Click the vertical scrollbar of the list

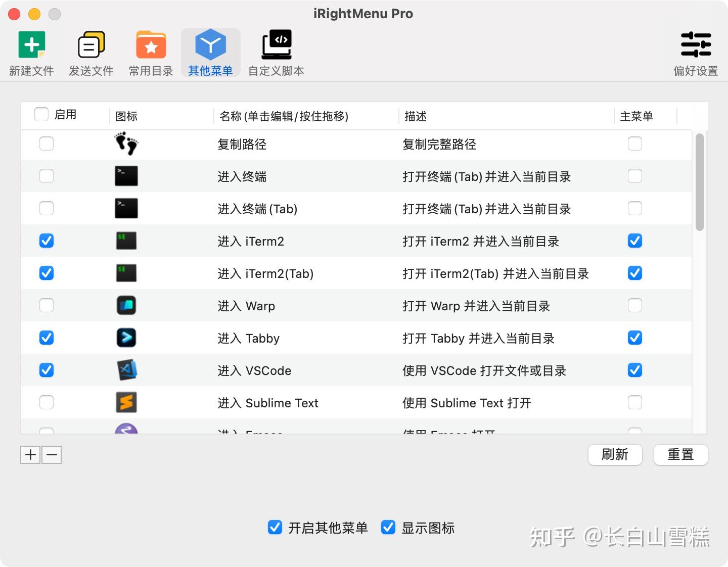point(700,182)
